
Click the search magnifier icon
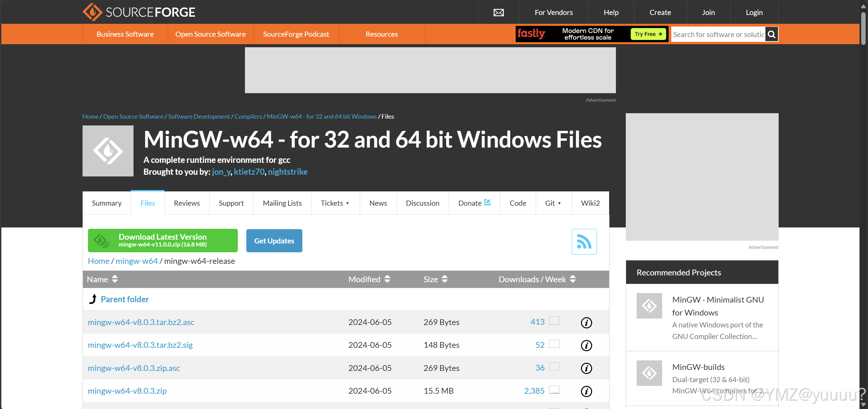772,34
